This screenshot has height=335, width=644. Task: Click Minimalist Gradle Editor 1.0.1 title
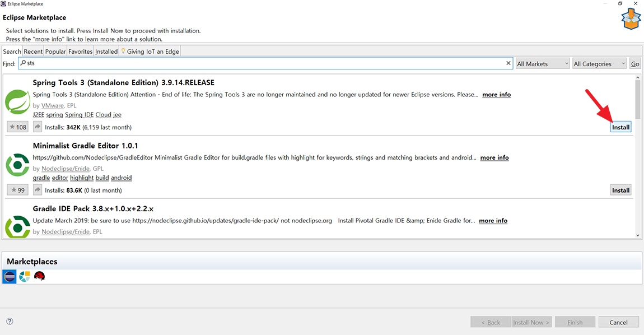tap(86, 146)
